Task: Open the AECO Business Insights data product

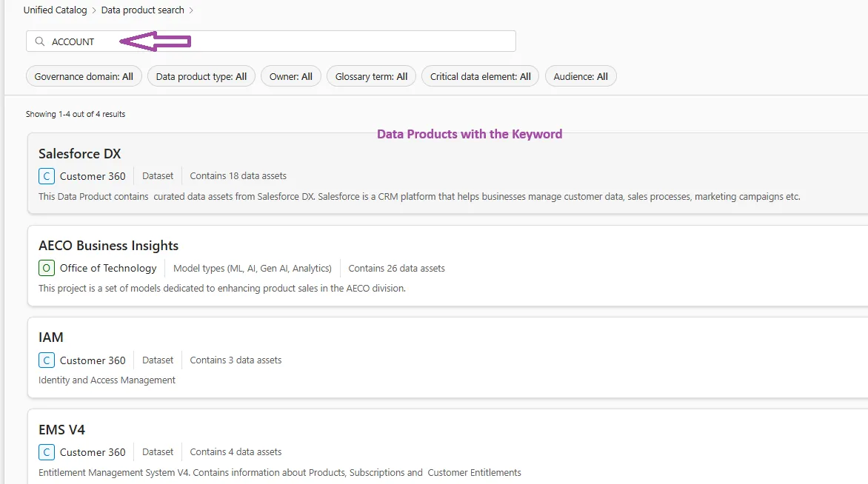Action: [x=108, y=245]
